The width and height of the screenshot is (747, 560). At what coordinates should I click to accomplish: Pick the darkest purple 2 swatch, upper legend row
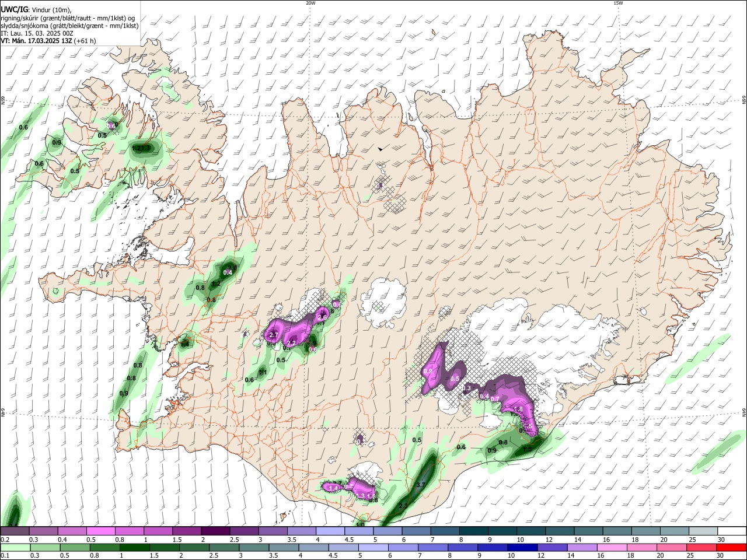pyautogui.click(x=216, y=531)
